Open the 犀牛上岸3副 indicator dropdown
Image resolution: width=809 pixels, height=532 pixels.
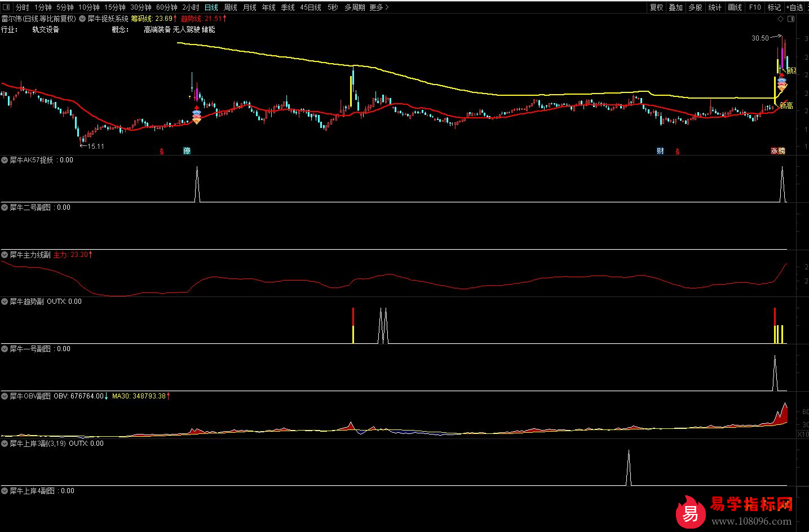click(x=5, y=444)
